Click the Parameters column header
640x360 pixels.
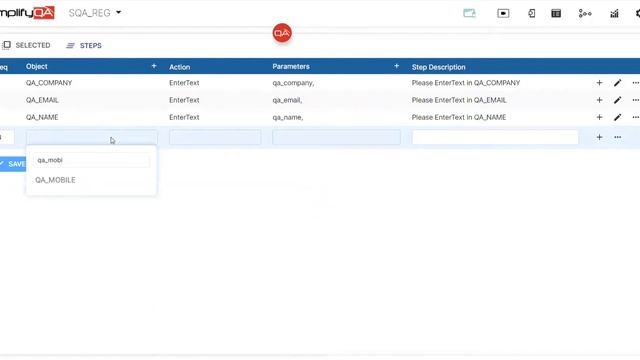[x=291, y=67]
